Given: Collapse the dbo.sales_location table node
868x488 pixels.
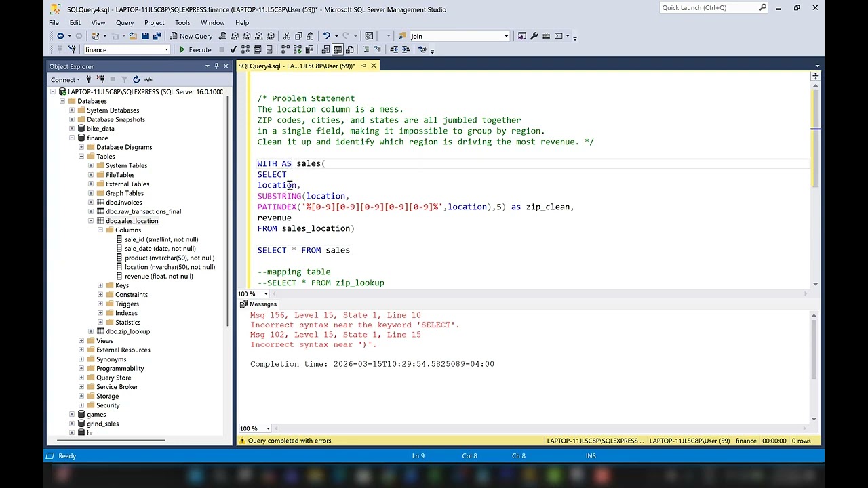Looking at the screenshot, I should pyautogui.click(x=91, y=221).
